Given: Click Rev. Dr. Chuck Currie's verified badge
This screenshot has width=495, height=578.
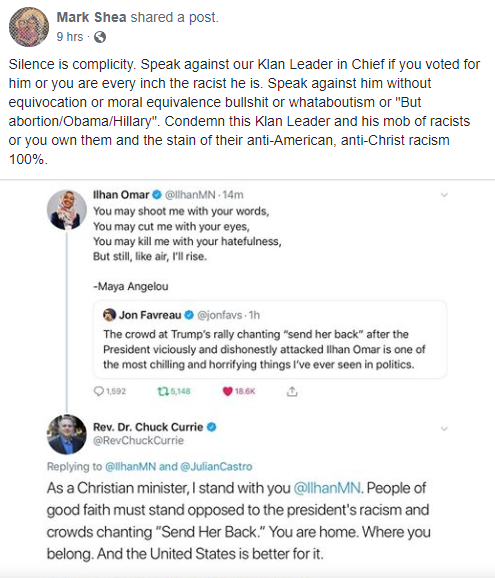Looking at the screenshot, I should pyautogui.click(x=212, y=427).
